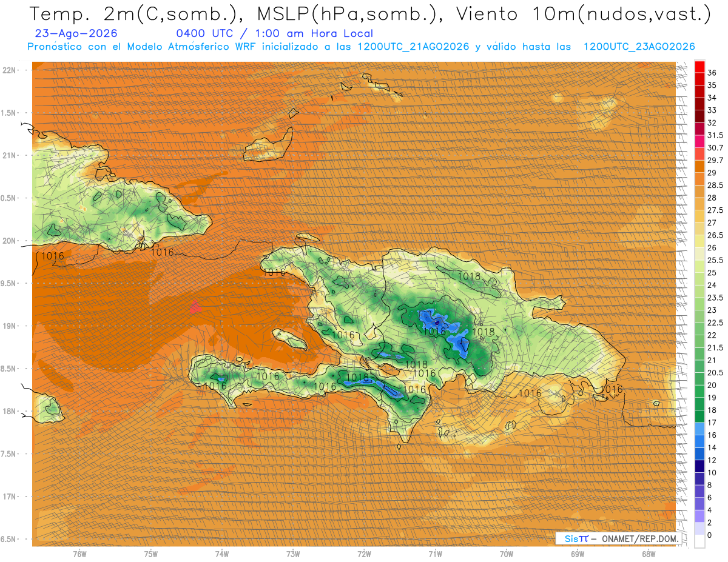Select the date '23-Ago-2026'
728x562 pixels.
[x=76, y=33]
